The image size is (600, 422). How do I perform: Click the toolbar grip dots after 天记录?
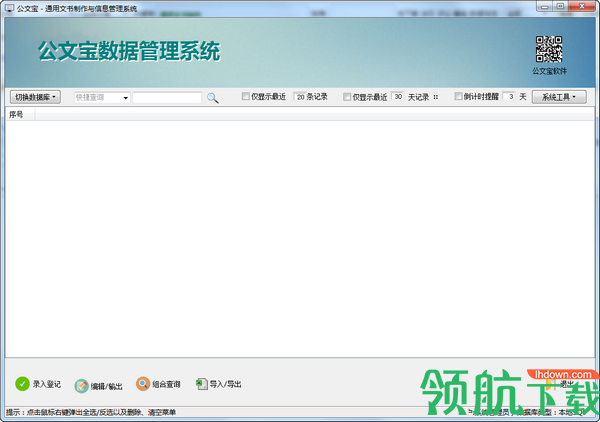point(435,97)
